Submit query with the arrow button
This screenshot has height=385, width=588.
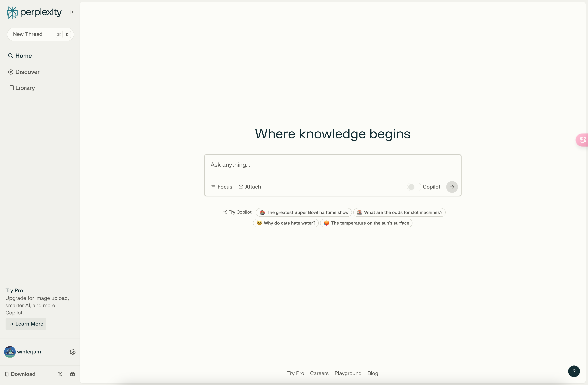click(x=452, y=187)
